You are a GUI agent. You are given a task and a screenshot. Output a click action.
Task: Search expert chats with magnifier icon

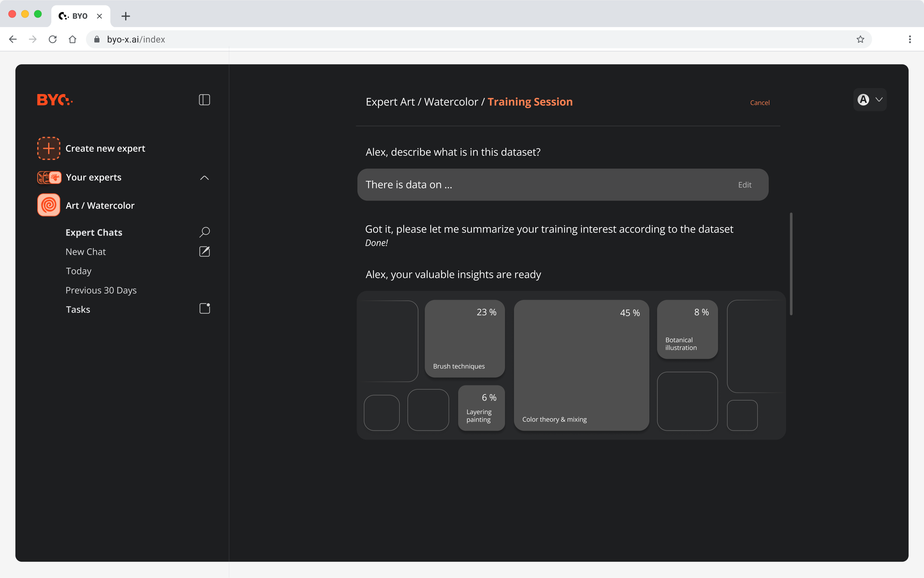coord(204,232)
